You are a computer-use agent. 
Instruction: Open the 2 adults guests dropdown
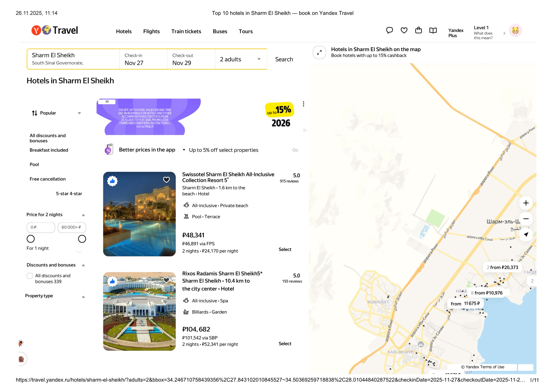click(x=241, y=59)
